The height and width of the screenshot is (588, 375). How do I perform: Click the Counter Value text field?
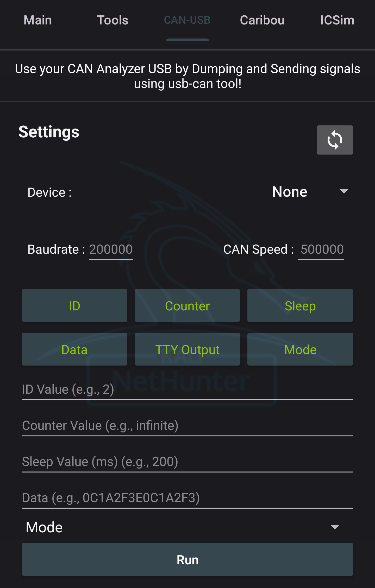187,426
